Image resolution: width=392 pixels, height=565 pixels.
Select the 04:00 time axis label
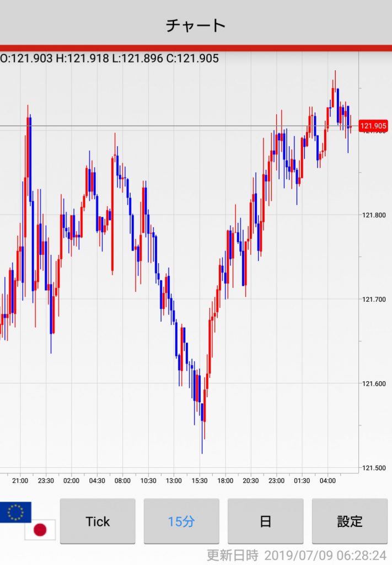pos(327,481)
